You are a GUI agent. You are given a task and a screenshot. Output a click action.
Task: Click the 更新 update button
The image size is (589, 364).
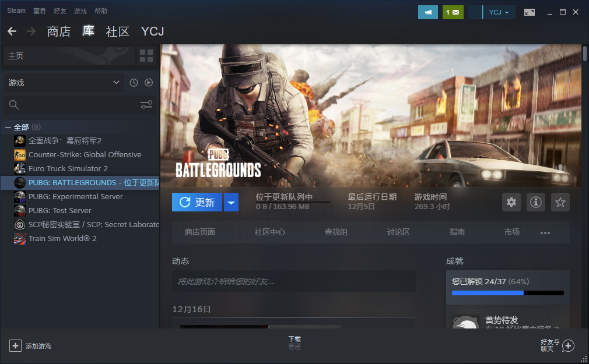pos(197,202)
